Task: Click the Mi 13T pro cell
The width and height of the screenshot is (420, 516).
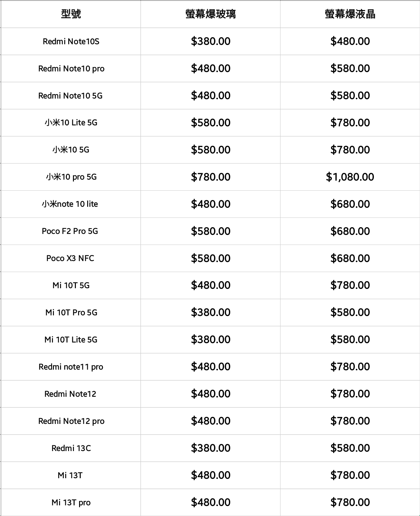Action: [71, 502]
